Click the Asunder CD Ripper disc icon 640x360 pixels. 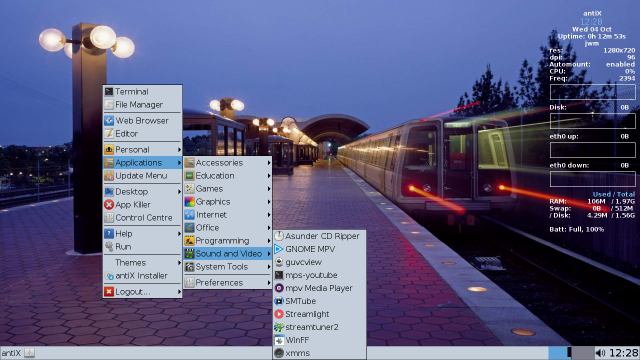[279, 236]
